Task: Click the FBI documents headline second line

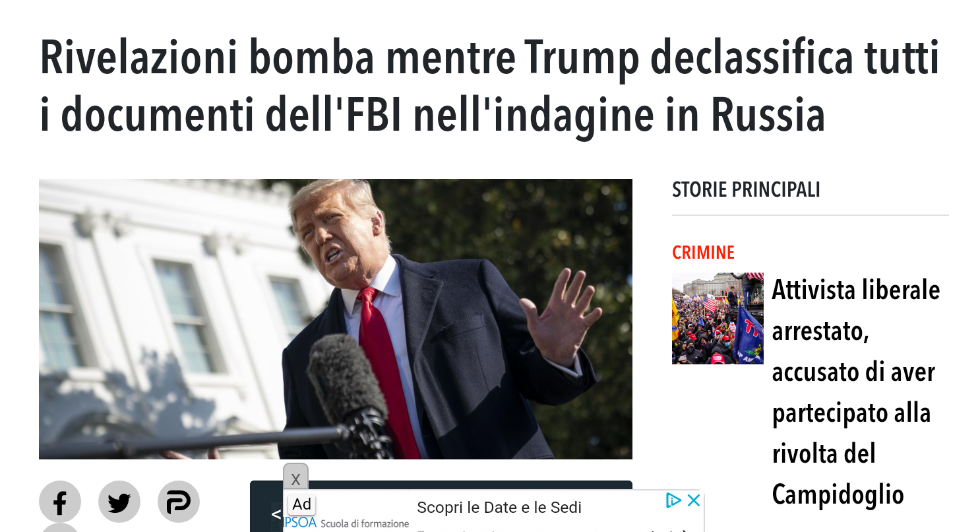Action: [433, 114]
